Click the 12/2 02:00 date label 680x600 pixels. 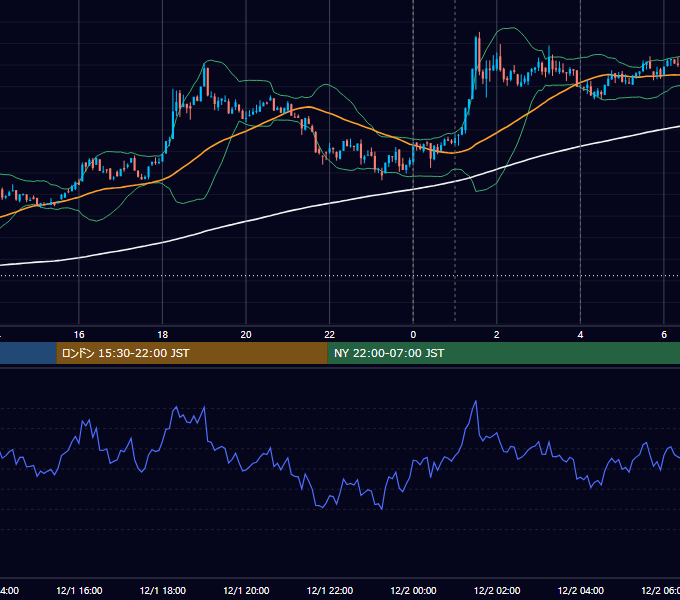point(497,590)
